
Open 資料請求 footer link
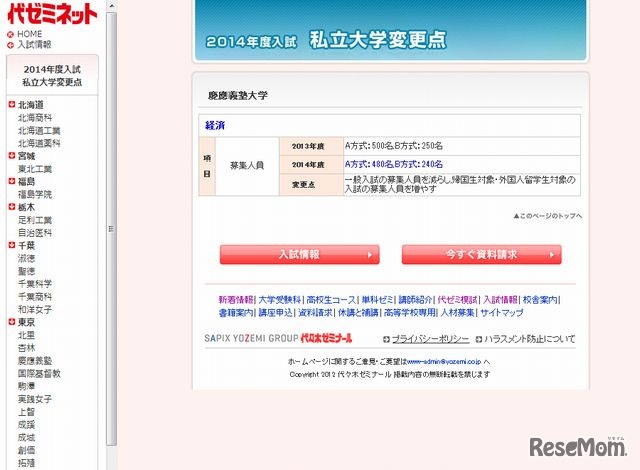(315, 313)
